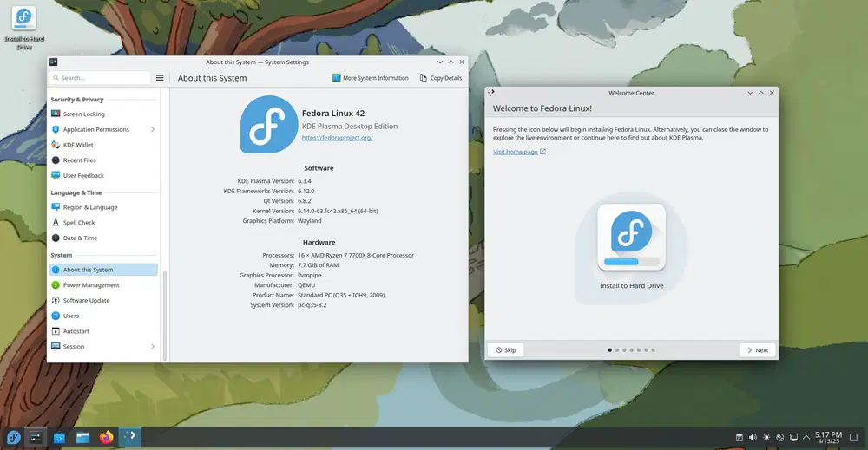Viewport: 868px width, 450px height.
Task: Click Copy Details button
Action: tap(441, 78)
